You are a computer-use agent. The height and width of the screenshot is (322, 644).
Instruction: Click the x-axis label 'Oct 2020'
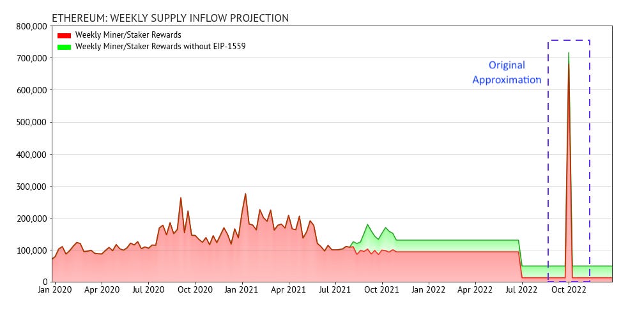(195, 290)
